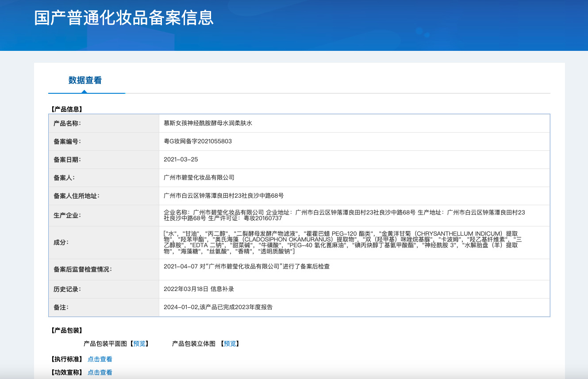This screenshot has height=379, width=588.
Task: Click the filing number 粤G妆网备字2021055803
Action: point(198,142)
